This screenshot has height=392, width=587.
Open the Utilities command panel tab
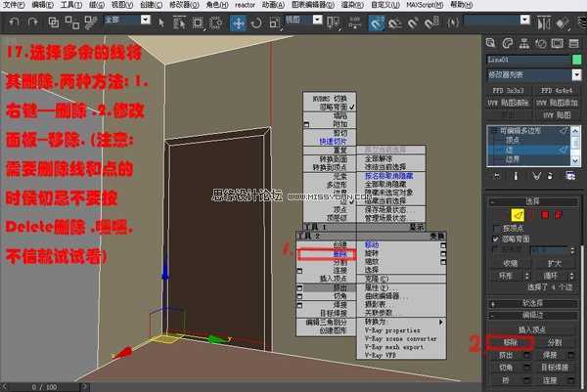(x=574, y=43)
